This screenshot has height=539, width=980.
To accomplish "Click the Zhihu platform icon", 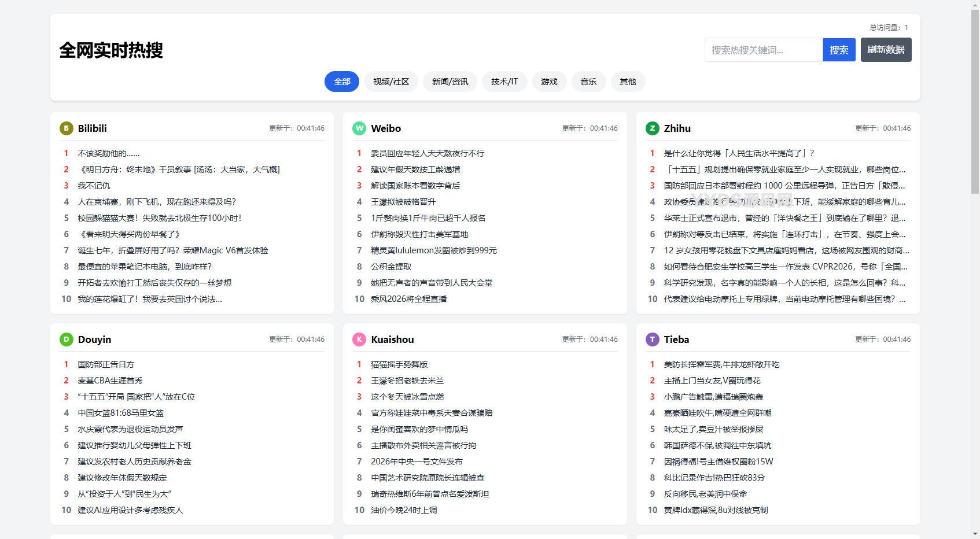I will click(653, 128).
